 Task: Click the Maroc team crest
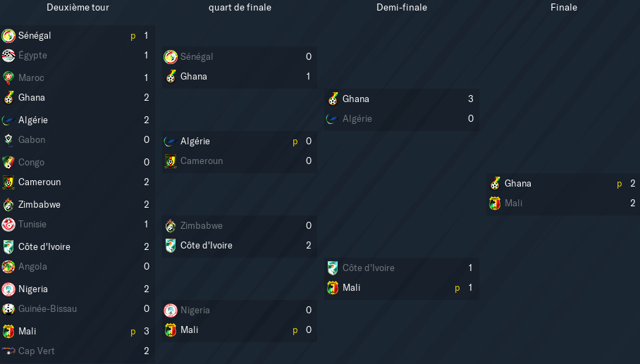click(8, 77)
